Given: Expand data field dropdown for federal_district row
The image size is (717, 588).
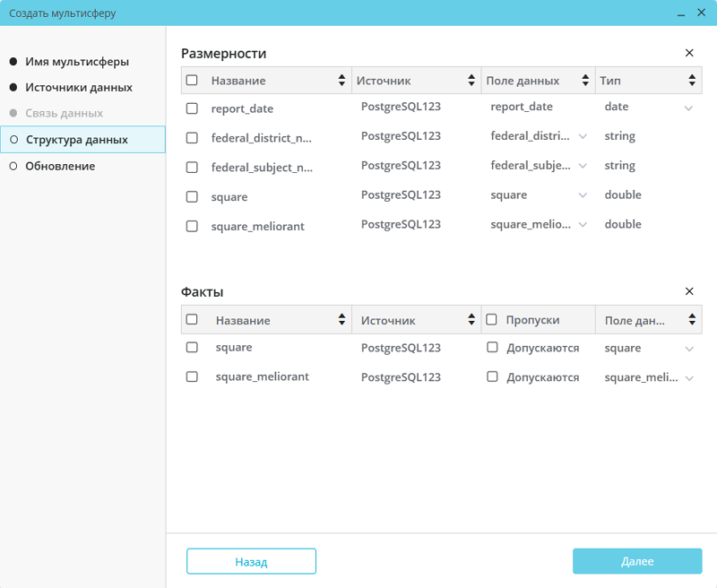Looking at the screenshot, I should pyautogui.click(x=583, y=137).
